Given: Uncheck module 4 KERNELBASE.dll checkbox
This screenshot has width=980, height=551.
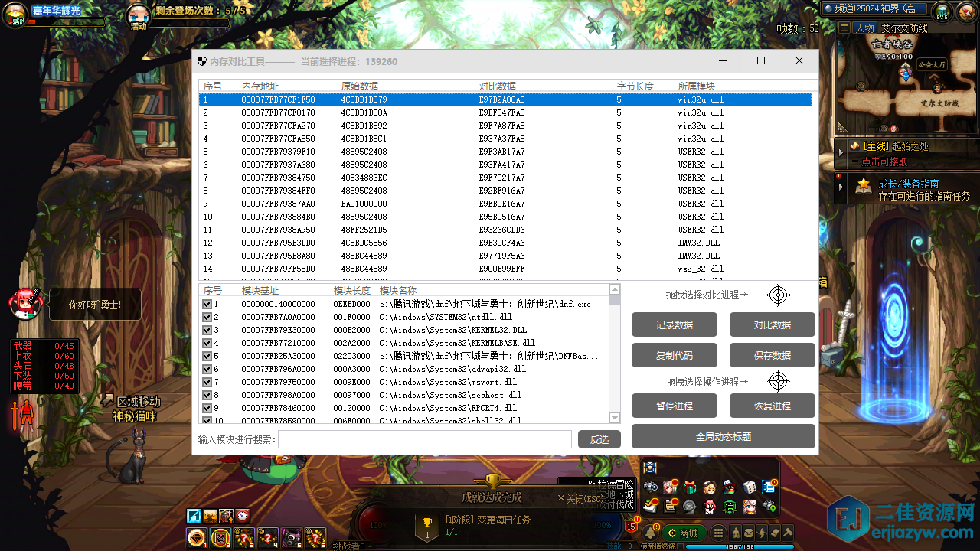Looking at the screenshot, I should [207, 343].
